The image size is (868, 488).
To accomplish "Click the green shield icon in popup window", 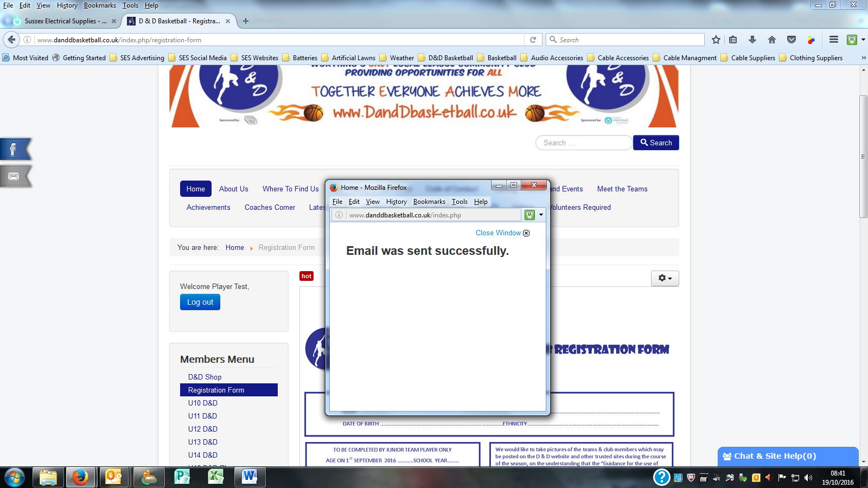I will (x=529, y=215).
